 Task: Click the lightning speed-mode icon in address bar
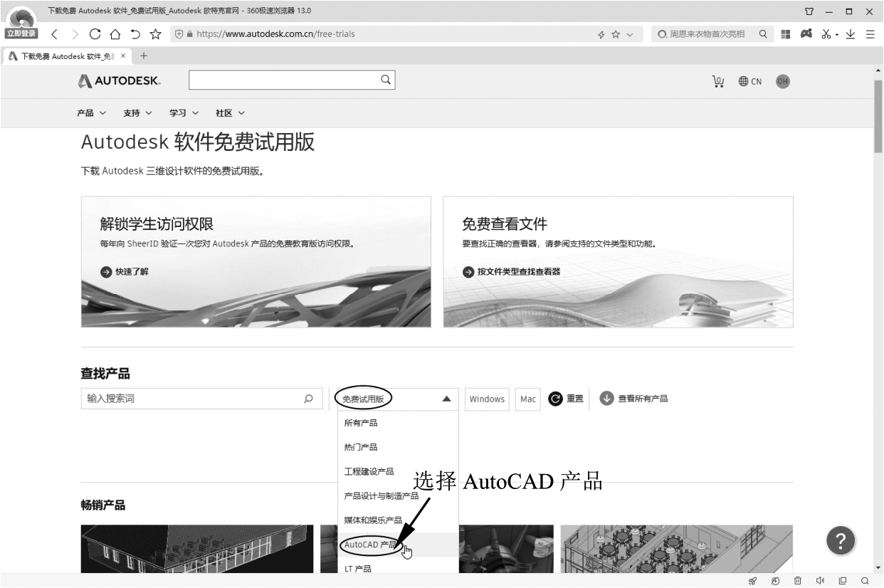601,34
